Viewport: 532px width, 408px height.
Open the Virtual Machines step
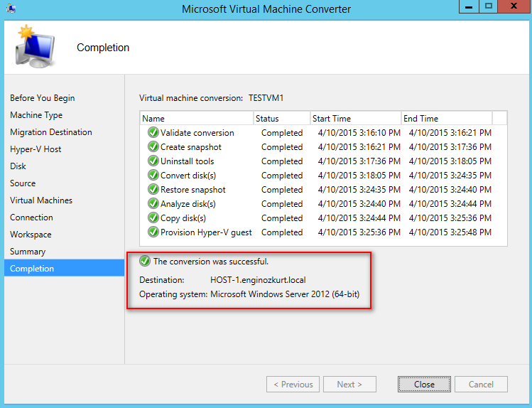click(41, 200)
